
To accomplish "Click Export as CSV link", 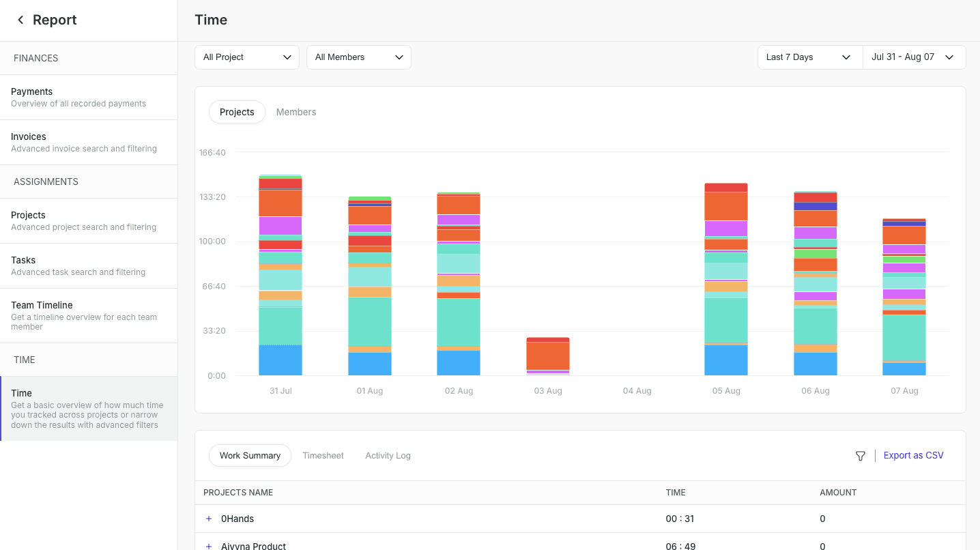I will [x=913, y=455].
